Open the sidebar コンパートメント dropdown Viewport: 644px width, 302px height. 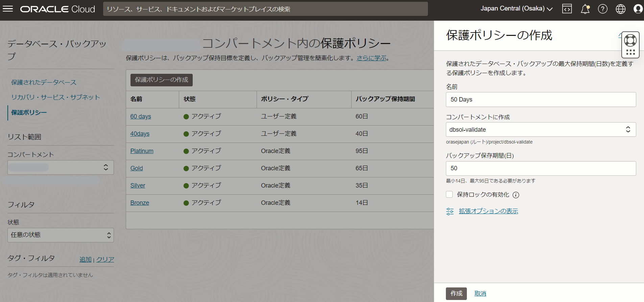[61, 168]
